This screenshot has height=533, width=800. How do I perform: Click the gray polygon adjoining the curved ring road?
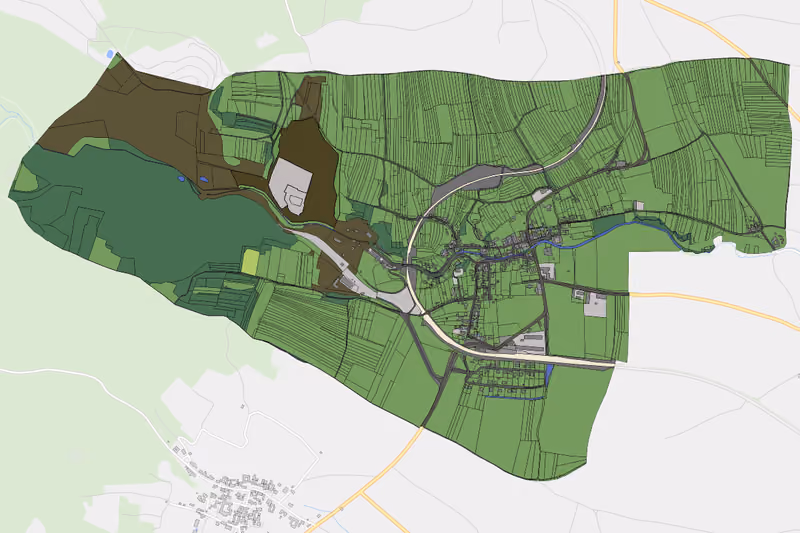[467, 182]
